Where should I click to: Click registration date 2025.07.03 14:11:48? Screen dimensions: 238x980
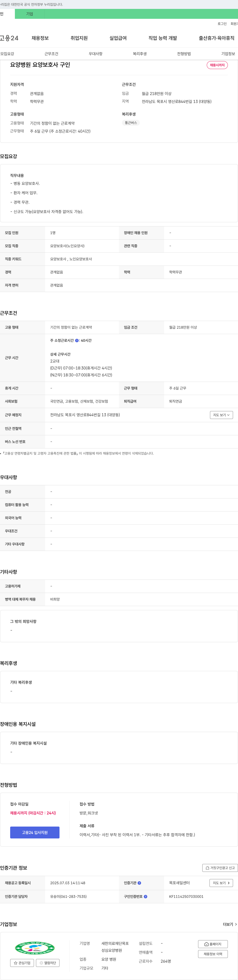coord(67,883)
